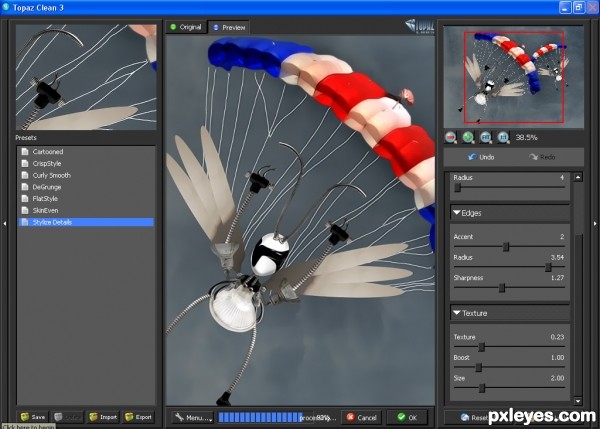
Task: Click the Texture slider handle
Action: (x=482, y=347)
